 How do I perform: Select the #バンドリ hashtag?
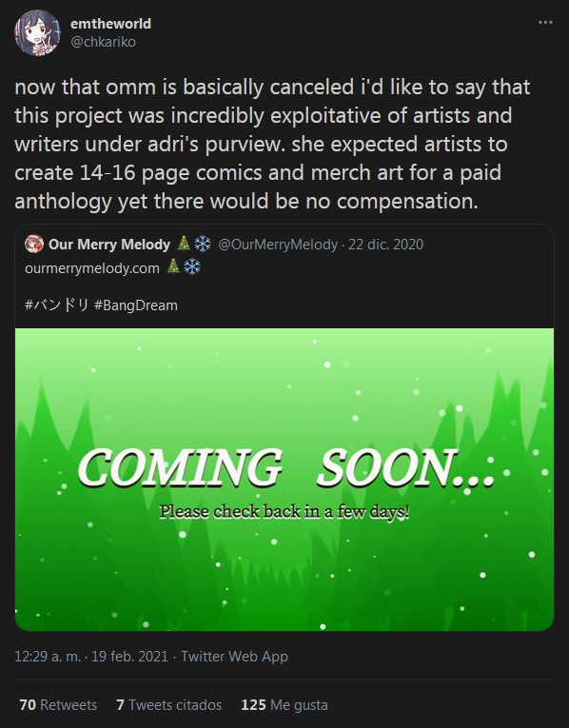[x=57, y=305]
